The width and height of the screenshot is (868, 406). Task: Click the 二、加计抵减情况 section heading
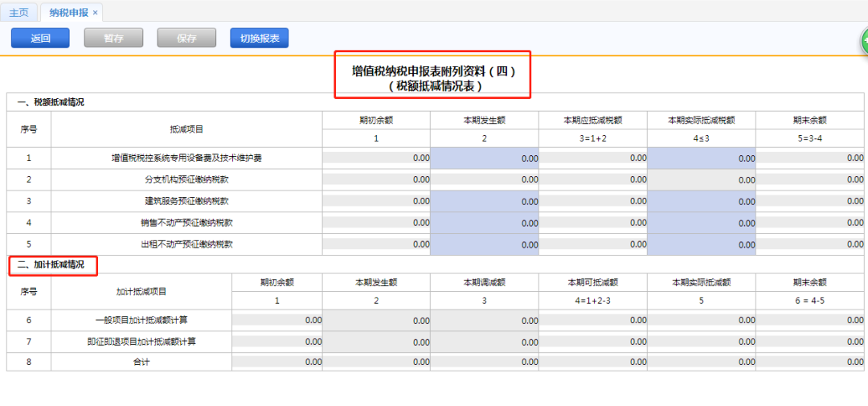[x=51, y=265]
